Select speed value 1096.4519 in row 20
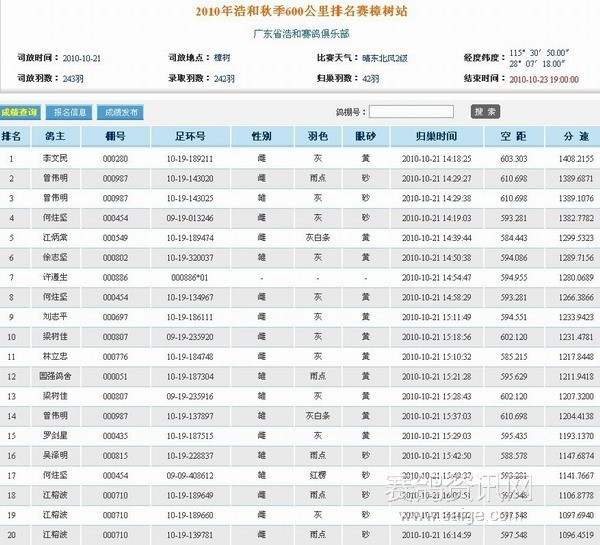 (x=576, y=535)
